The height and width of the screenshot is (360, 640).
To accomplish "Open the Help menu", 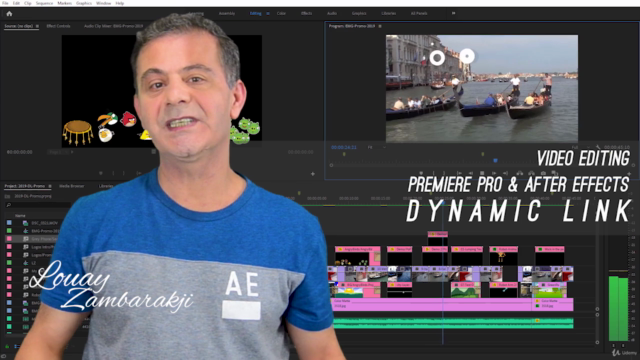I will click(x=120, y=3).
